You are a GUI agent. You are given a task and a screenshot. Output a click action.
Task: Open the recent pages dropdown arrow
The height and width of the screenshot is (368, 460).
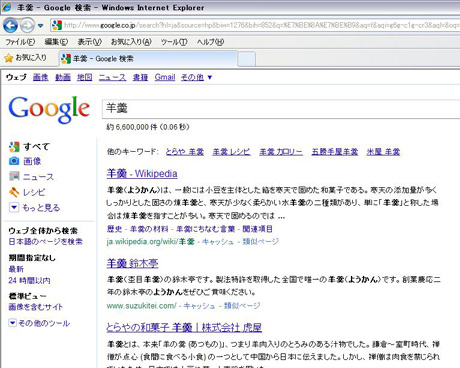click(x=40, y=26)
